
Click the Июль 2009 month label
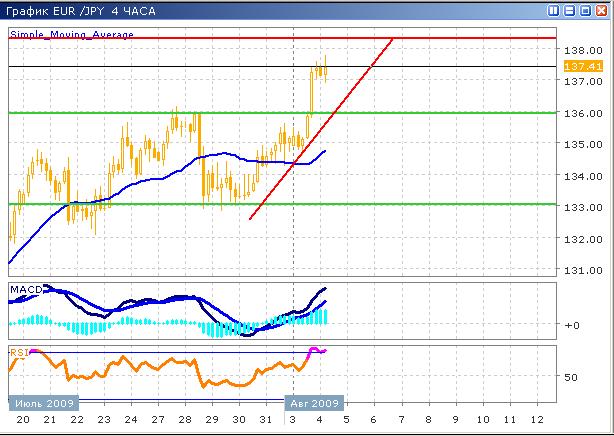click(x=40, y=403)
